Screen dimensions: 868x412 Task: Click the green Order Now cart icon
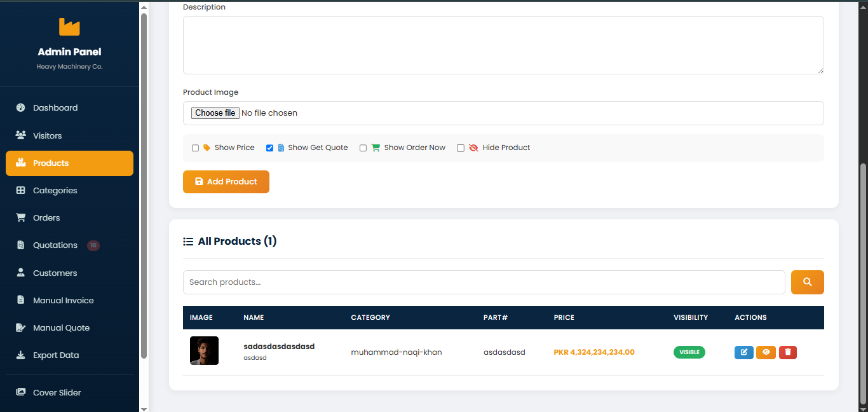click(376, 148)
